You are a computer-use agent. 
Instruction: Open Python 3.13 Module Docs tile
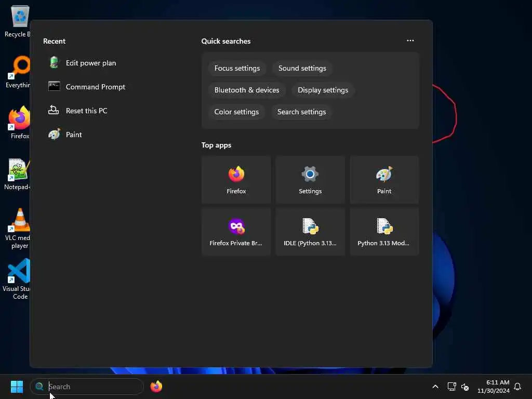pyautogui.click(x=384, y=232)
